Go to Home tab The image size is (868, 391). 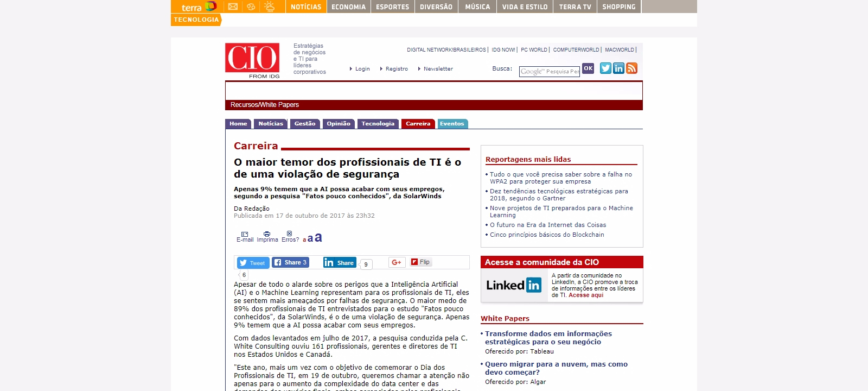tap(238, 124)
